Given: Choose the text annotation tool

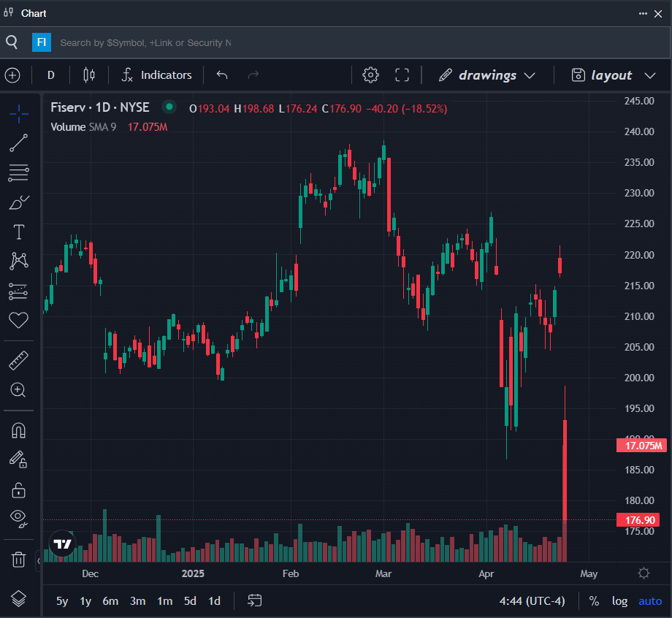Looking at the screenshot, I should coord(19,232).
